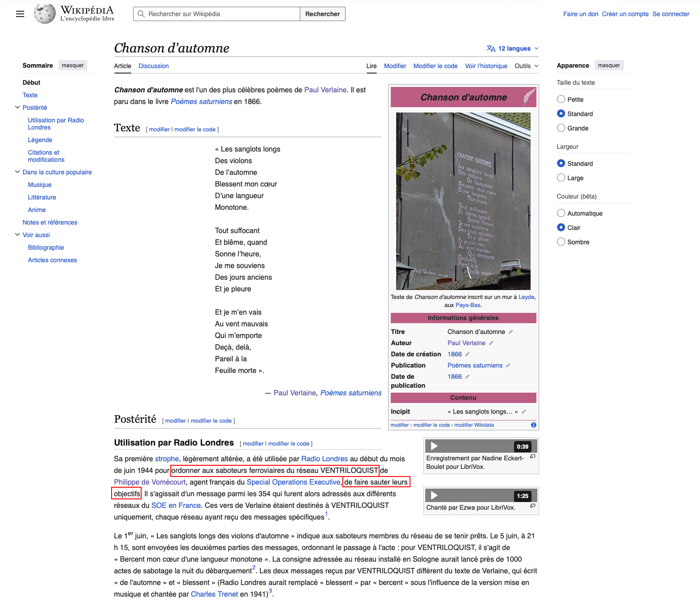Open the Special Operations Executive link
Image resolution: width=700 pixels, height=602 pixels.
pos(294,482)
